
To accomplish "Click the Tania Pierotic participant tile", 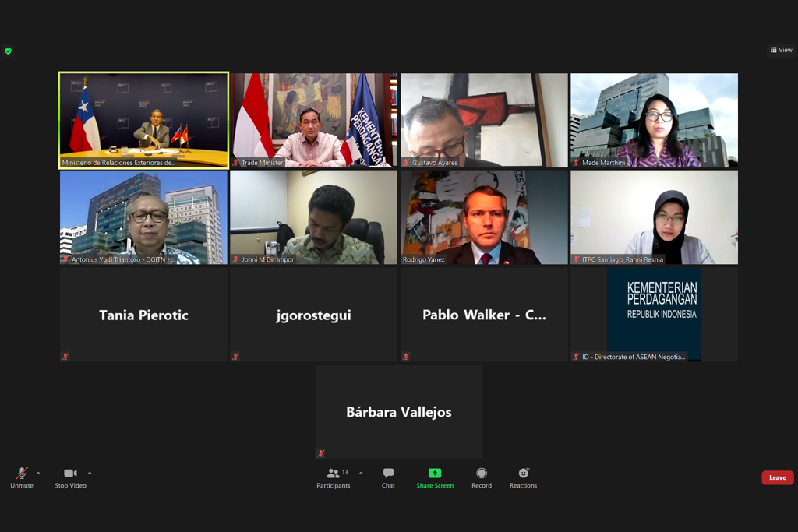I will (x=143, y=315).
